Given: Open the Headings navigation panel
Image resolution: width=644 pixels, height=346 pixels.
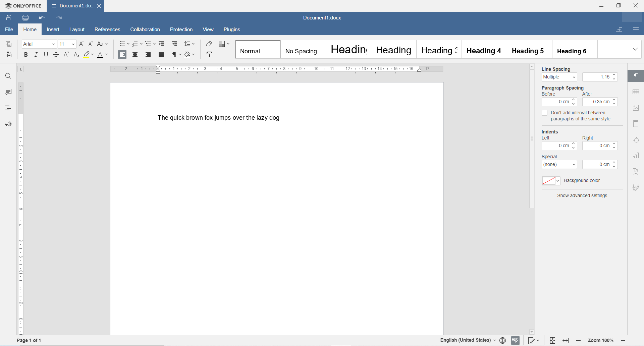Looking at the screenshot, I should click(x=8, y=108).
